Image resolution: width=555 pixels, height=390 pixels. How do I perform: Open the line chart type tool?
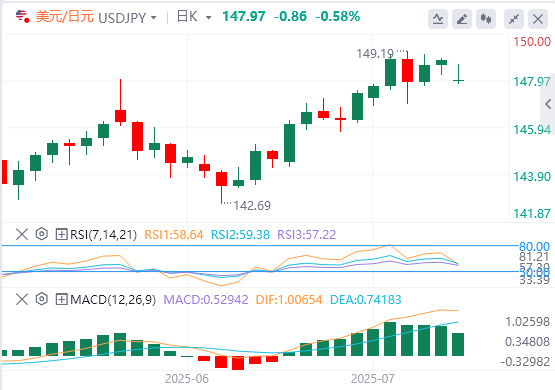point(438,19)
